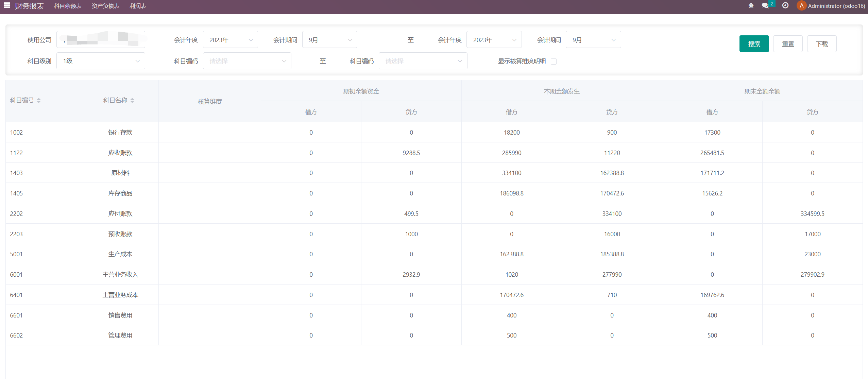Click value 23000 in 生产成本 row
The height and width of the screenshot is (379, 868).
pyautogui.click(x=813, y=254)
